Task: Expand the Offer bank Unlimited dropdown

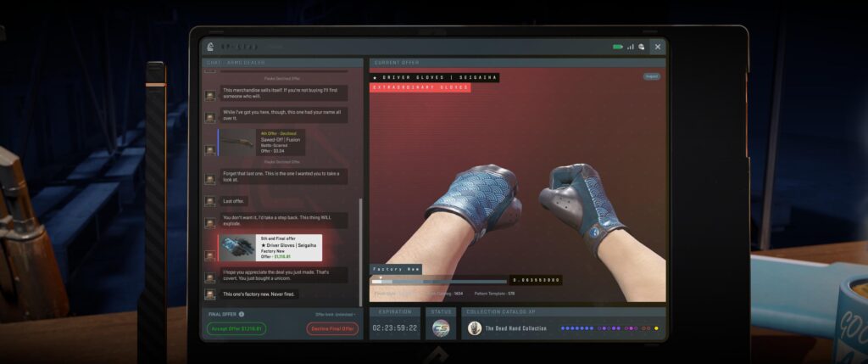Action: (336, 314)
